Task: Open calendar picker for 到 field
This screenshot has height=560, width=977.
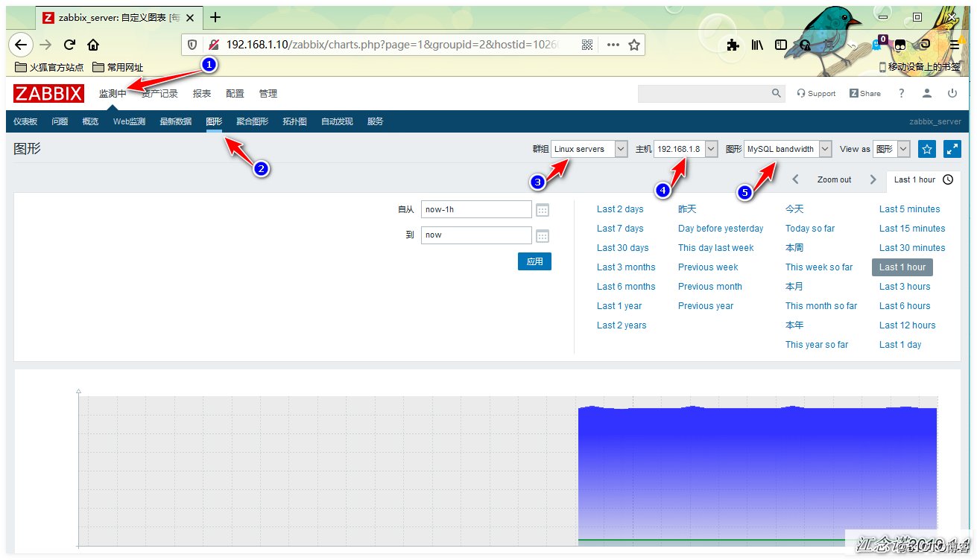Action: (x=543, y=235)
